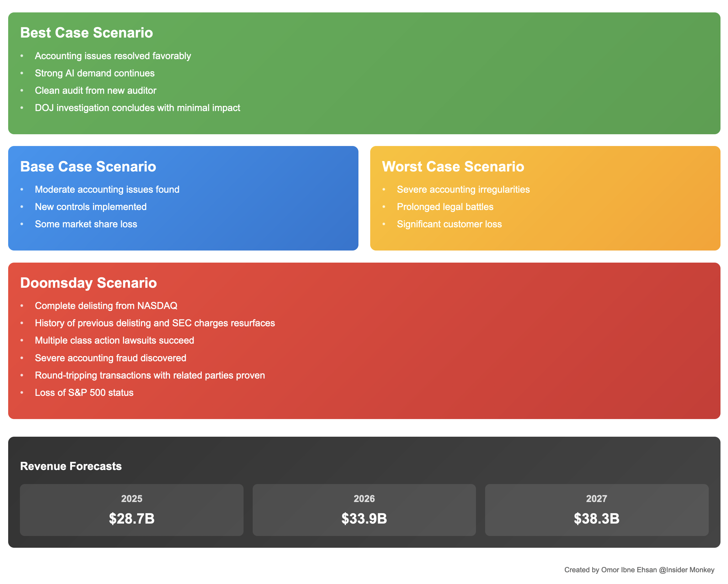Viewport: 728px width, 584px height.
Task: Click the $33.9B revenue value
Action: click(364, 518)
